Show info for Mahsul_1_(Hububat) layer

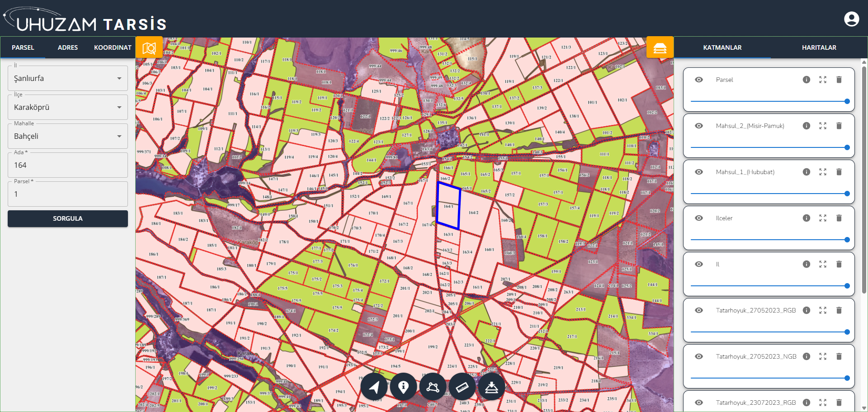[807, 172]
